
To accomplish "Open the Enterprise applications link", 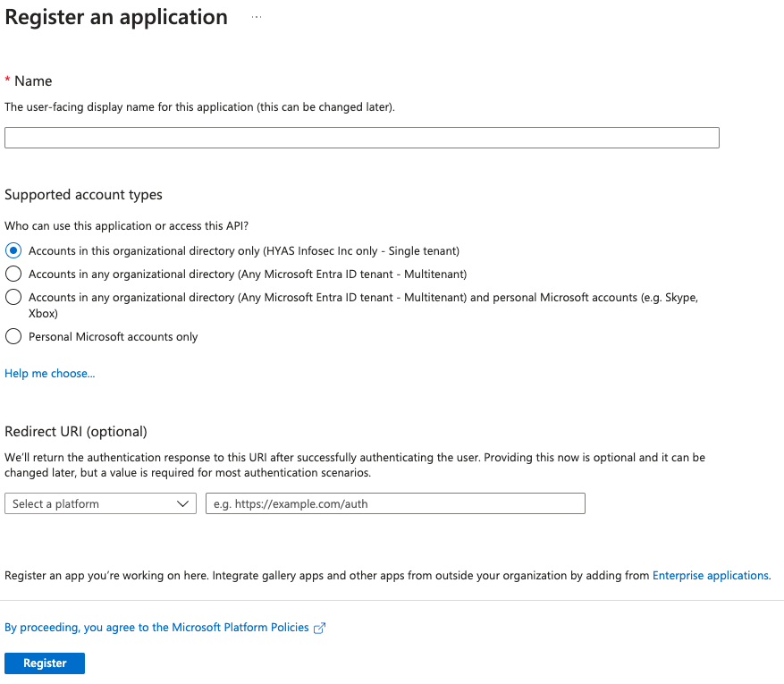I will tap(710, 576).
